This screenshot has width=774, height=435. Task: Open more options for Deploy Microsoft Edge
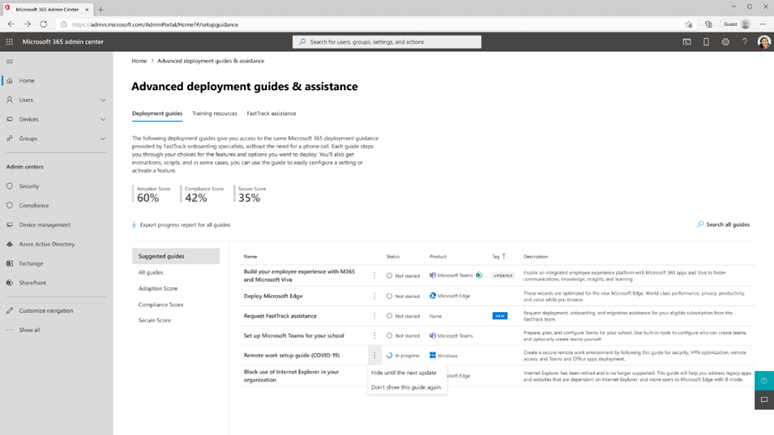tap(374, 296)
